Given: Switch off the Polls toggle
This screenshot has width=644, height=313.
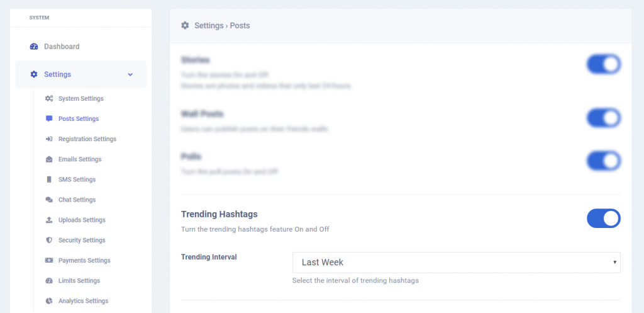Looking at the screenshot, I should tap(603, 161).
